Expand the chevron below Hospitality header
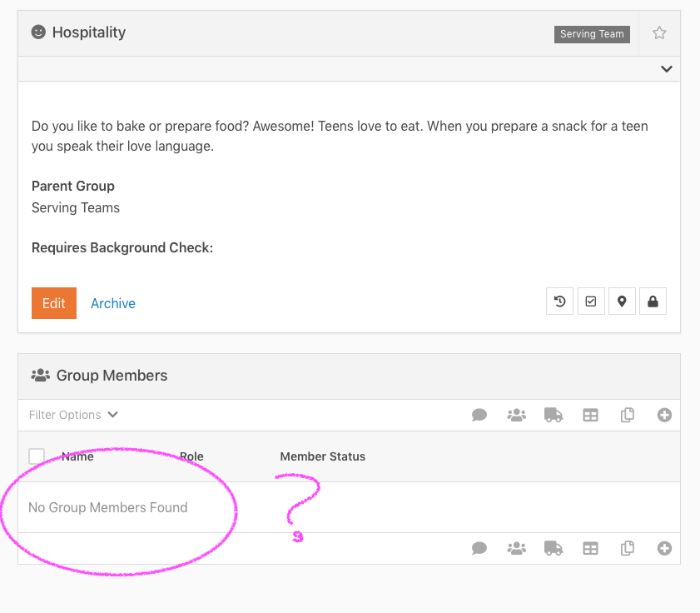Image resolution: width=700 pixels, height=613 pixels. click(666, 69)
